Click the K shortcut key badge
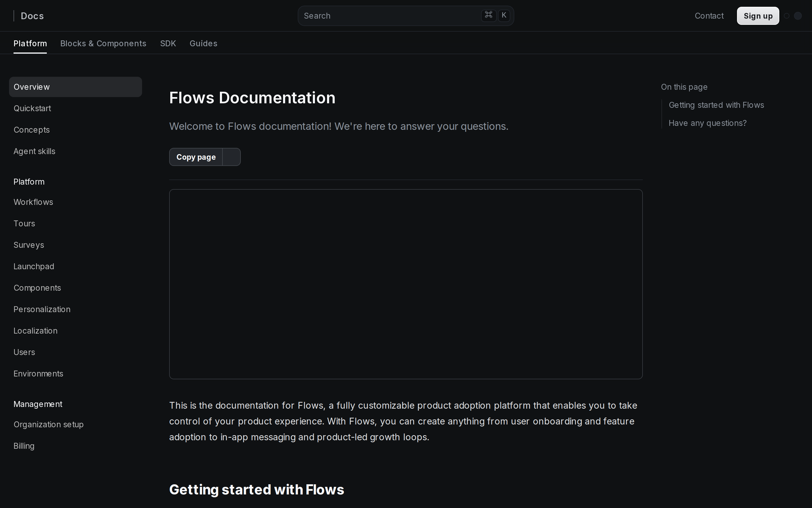The height and width of the screenshot is (508, 812). coord(504,16)
